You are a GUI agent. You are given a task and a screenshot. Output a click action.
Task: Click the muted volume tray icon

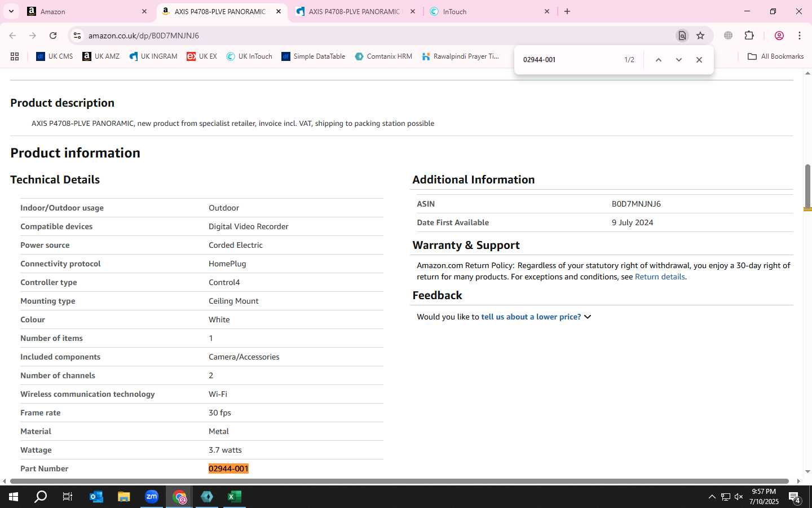(739, 497)
